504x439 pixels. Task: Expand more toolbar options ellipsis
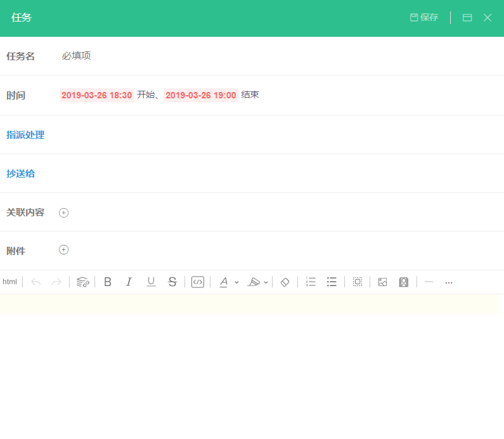tap(449, 283)
